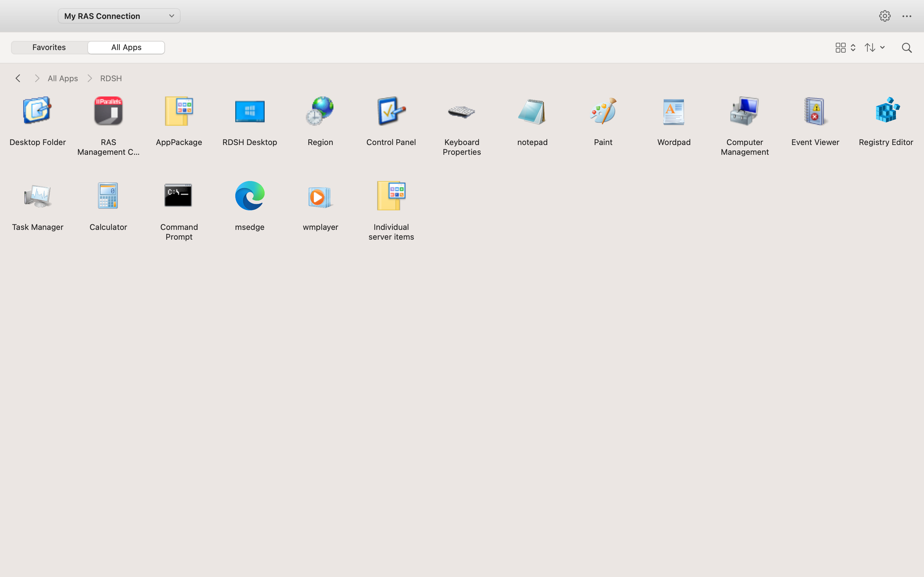Open the sort order dropdown
The width and height of the screenshot is (924, 577).
tap(875, 48)
